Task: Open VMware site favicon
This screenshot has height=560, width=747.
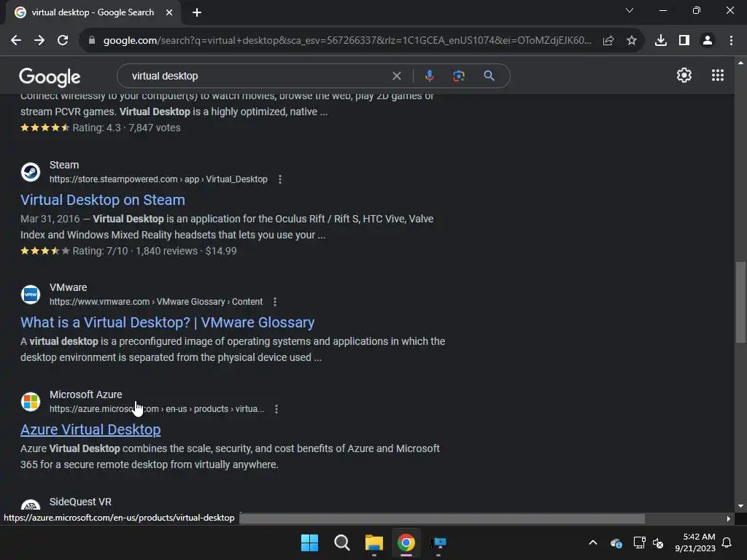Action: click(31, 295)
